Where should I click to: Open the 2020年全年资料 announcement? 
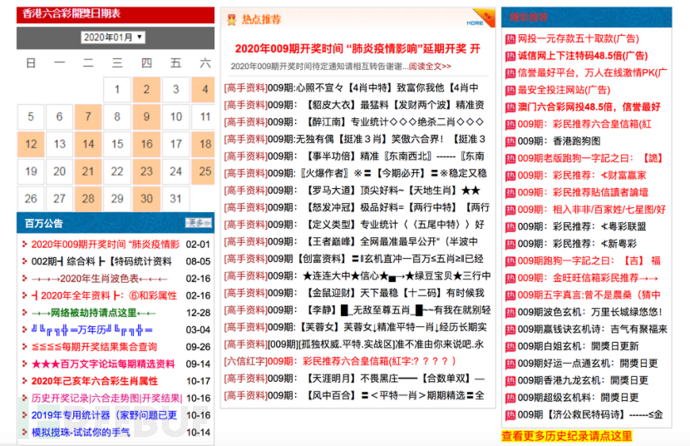click(104, 296)
